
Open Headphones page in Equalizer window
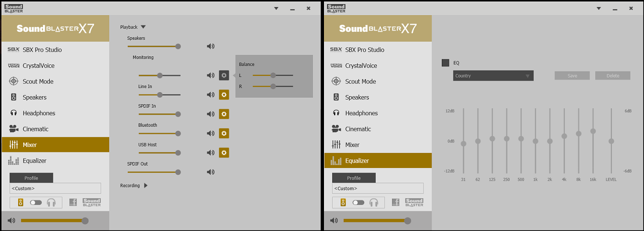(378, 113)
